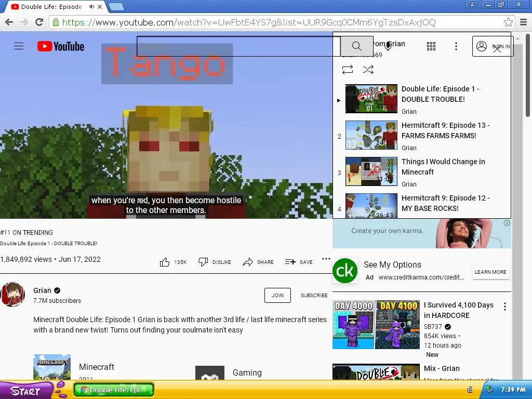The width and height of the screenshot is (532, 399).
Task: Select Double Life taskbar window button
Action: 114,390
